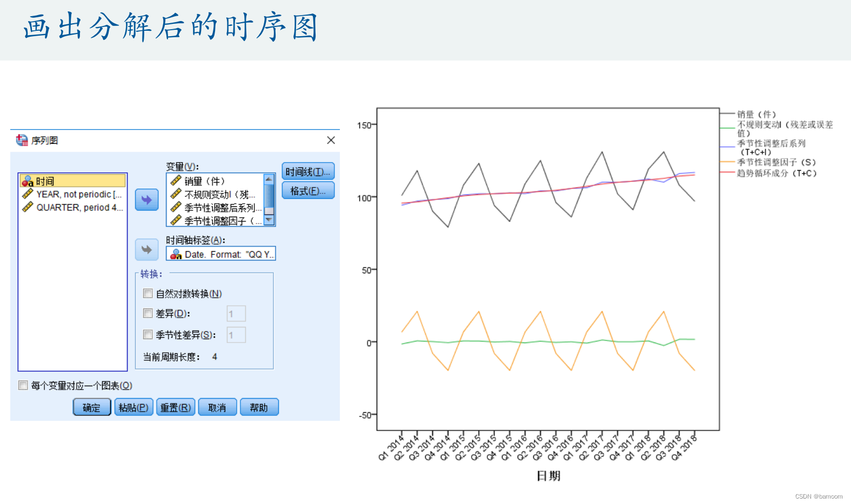Click the 当前周期长度 value 4

(x=215, y=357)
